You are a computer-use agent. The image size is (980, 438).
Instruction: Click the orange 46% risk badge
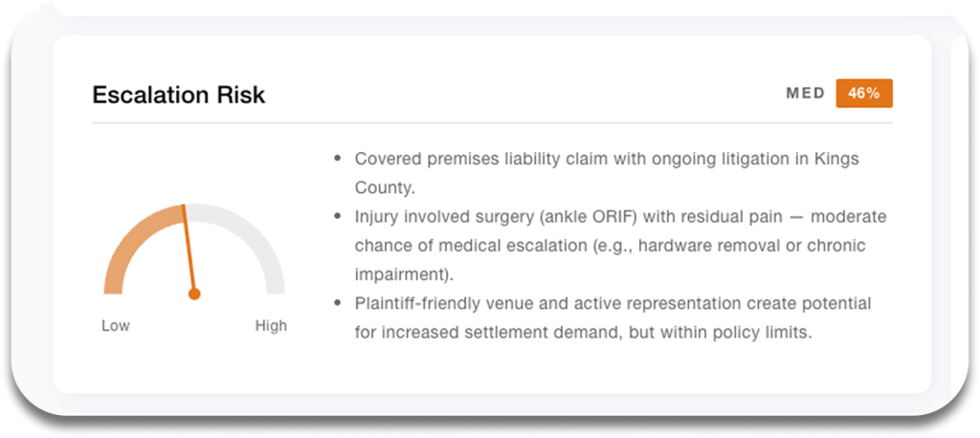tap(863, 94)
